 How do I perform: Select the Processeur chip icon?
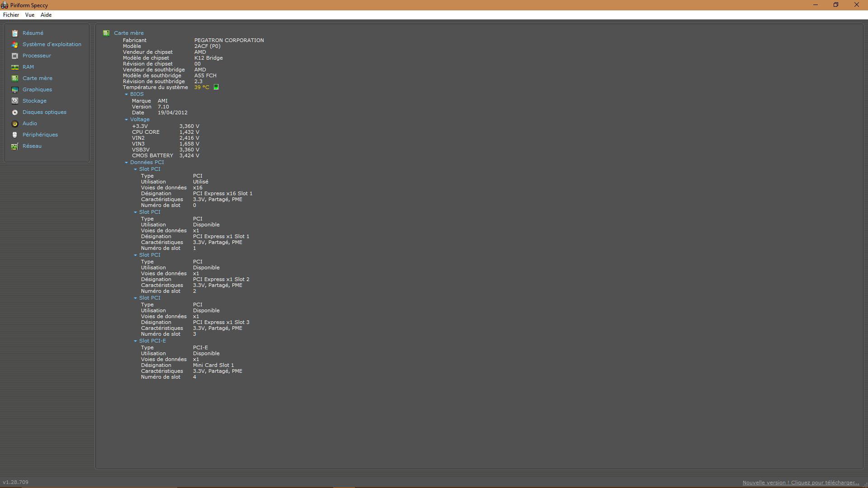pyautogui.click(x=15, y=56)
